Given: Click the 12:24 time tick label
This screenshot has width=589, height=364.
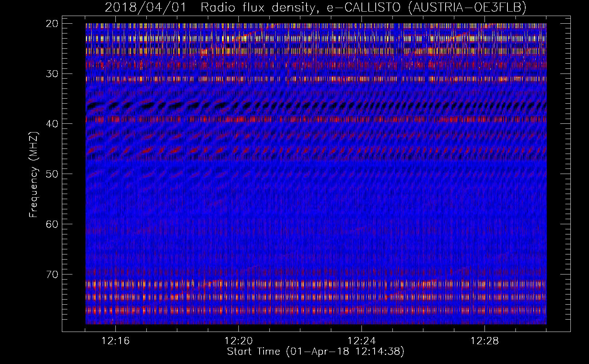Looking at the screenshot, I should click(361, 341).
